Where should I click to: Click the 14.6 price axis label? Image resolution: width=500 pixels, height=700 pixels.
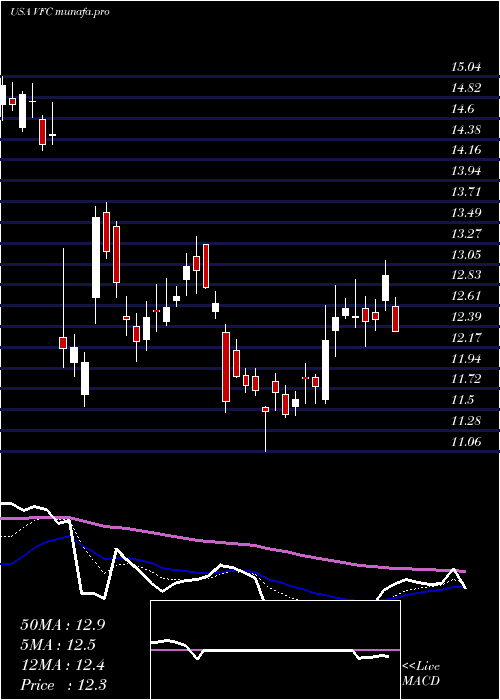pos(463,109)
